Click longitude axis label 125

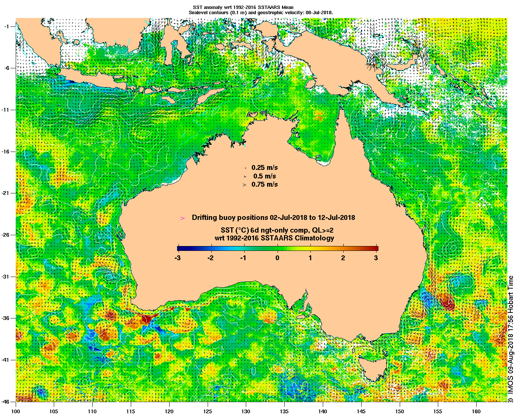(208, 411)
